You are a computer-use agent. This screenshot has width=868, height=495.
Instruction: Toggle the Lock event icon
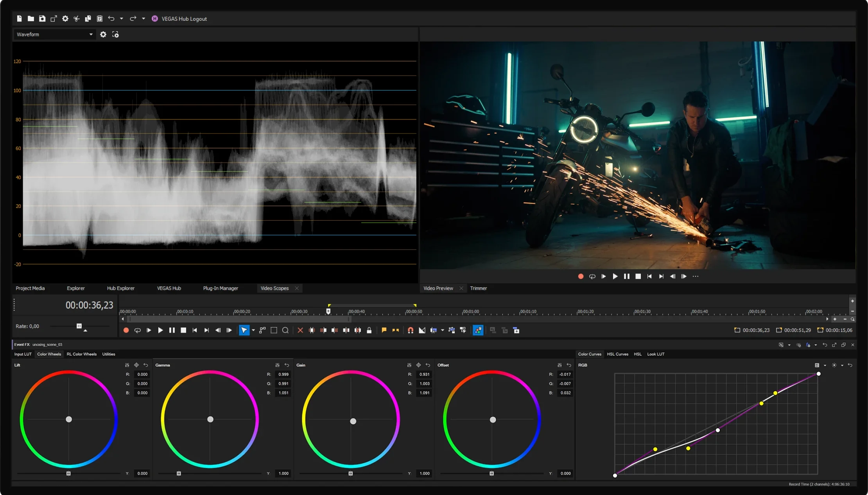tap(369, 330)
